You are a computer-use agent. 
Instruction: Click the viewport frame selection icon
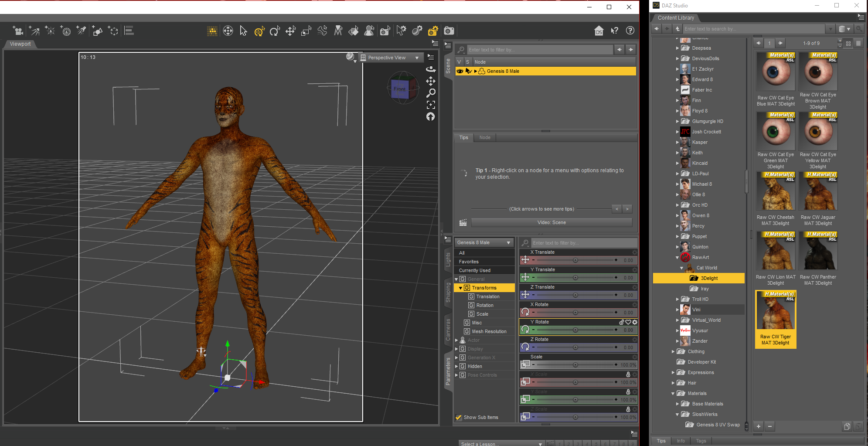pyautogui.click(x=431, y=105)
